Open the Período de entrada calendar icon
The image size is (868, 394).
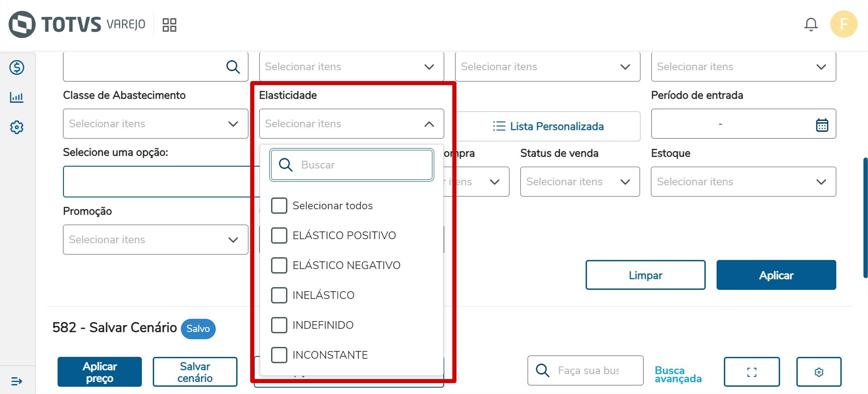pos(822,125)
